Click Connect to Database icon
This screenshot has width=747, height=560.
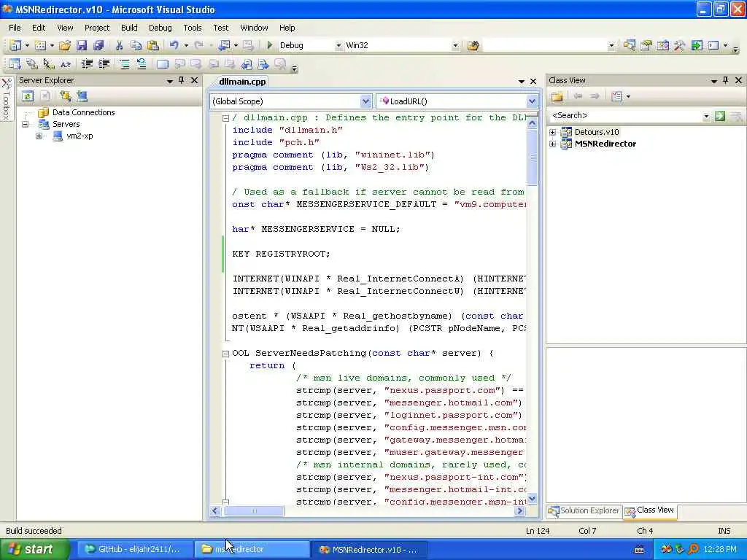click(65, 96)
